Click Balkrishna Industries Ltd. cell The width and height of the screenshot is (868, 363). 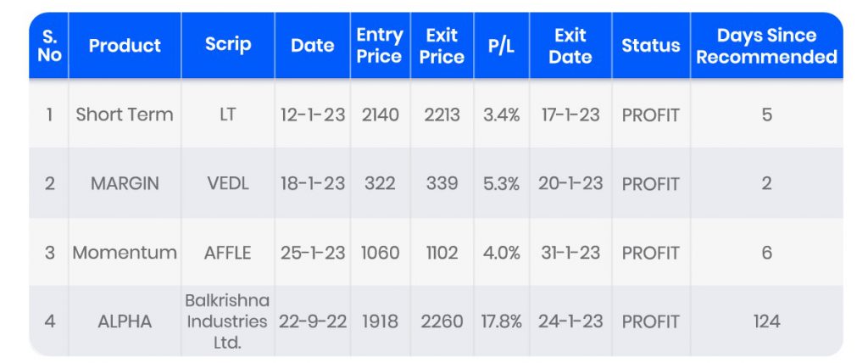(228, 321)
